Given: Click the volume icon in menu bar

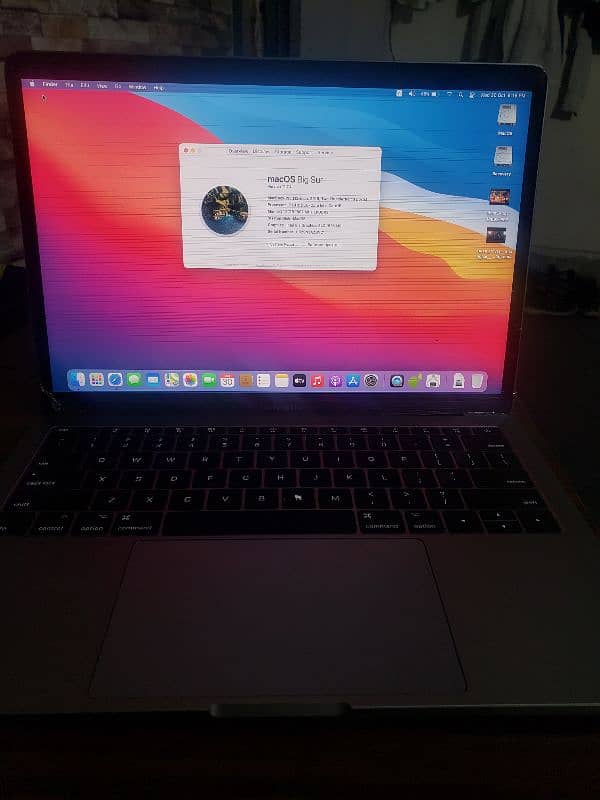Looking at the screenshot, I should tap(412, 93).
